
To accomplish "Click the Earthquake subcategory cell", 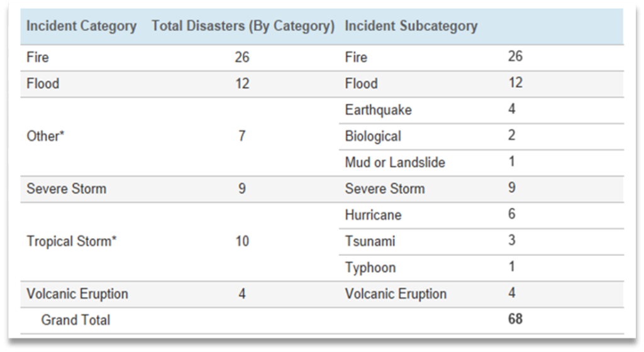I will point(378,110).
